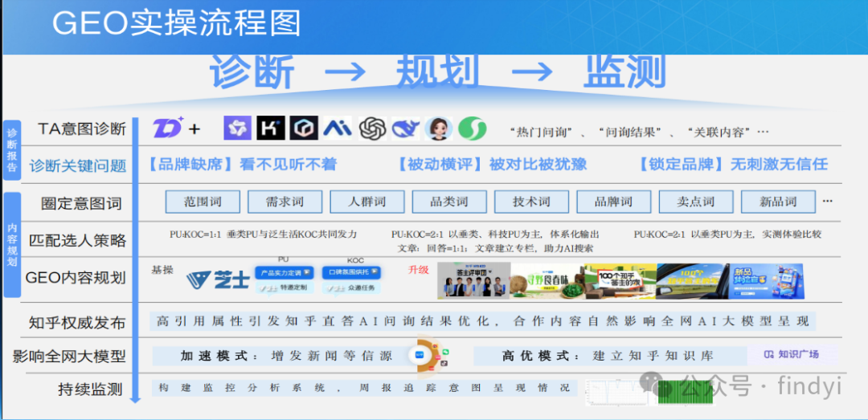Click the 圈定意图词 row label
The width and height of the screenshot is (868, 420).
[x=81, y=203]
